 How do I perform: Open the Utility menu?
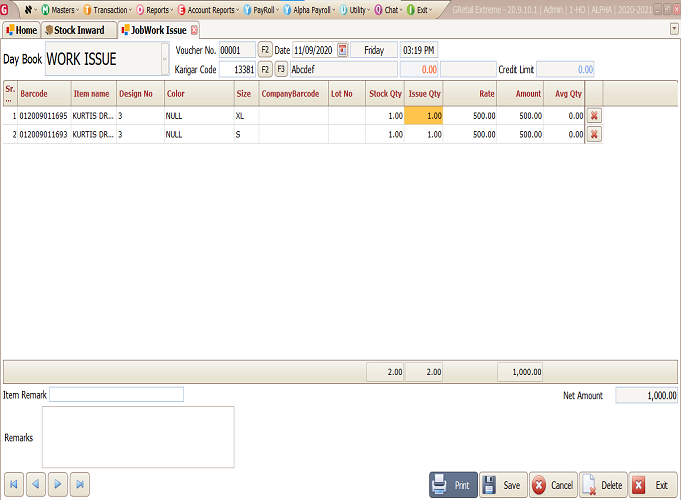[354, 10]
